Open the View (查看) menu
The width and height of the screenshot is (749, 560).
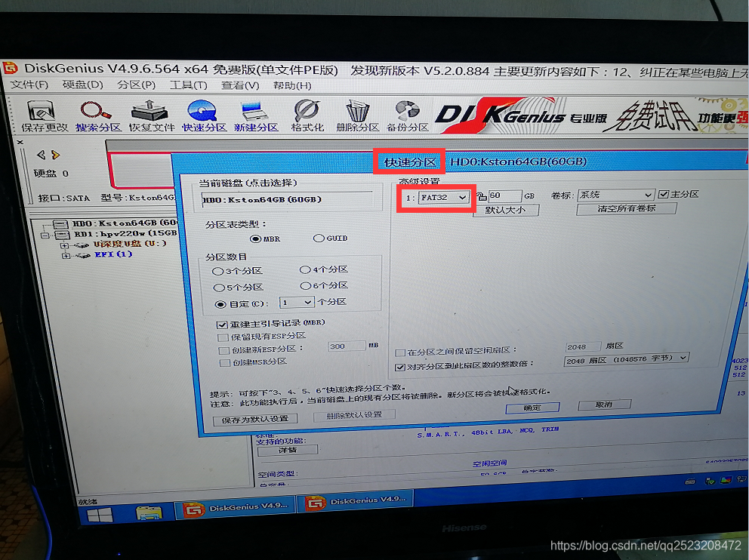[x=240, y=85]
